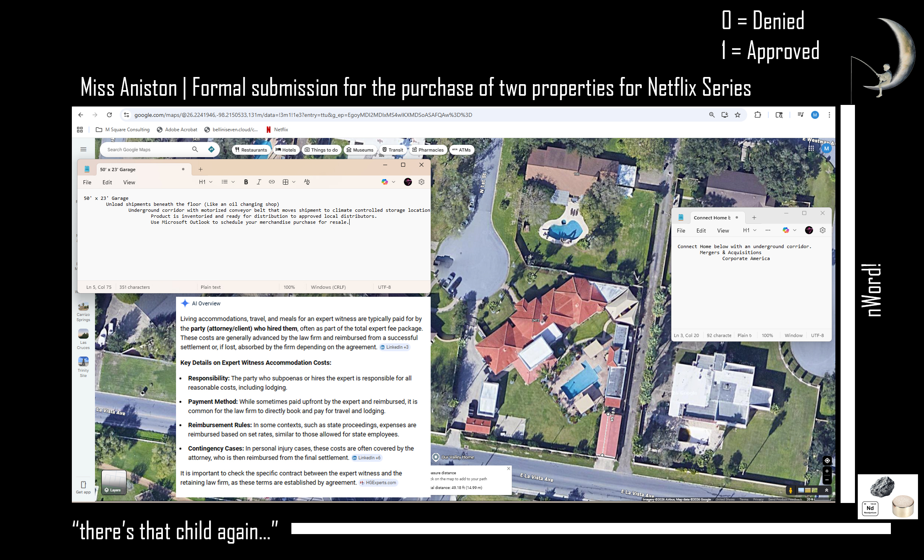
Task: Click the Restaurants category chip
Action: [x=251, y=150]
